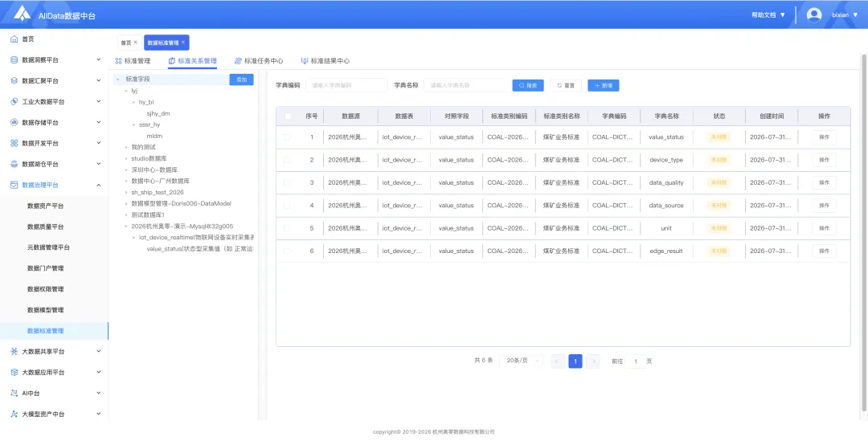Open the bixian user dropdown

tap(845, 15)
